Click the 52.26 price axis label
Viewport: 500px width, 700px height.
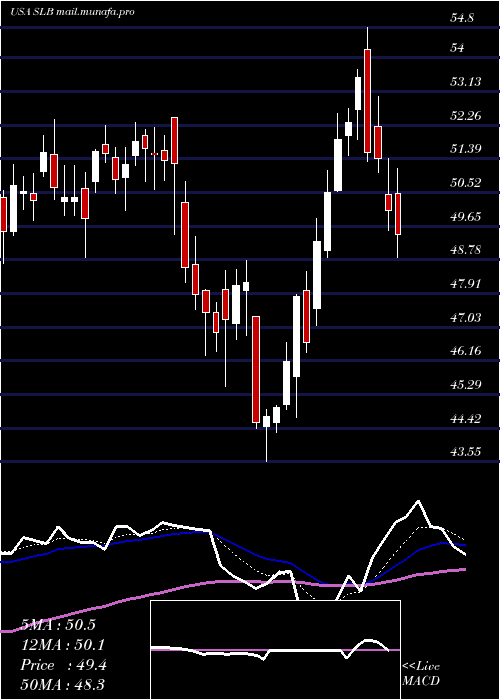[465, 116]
